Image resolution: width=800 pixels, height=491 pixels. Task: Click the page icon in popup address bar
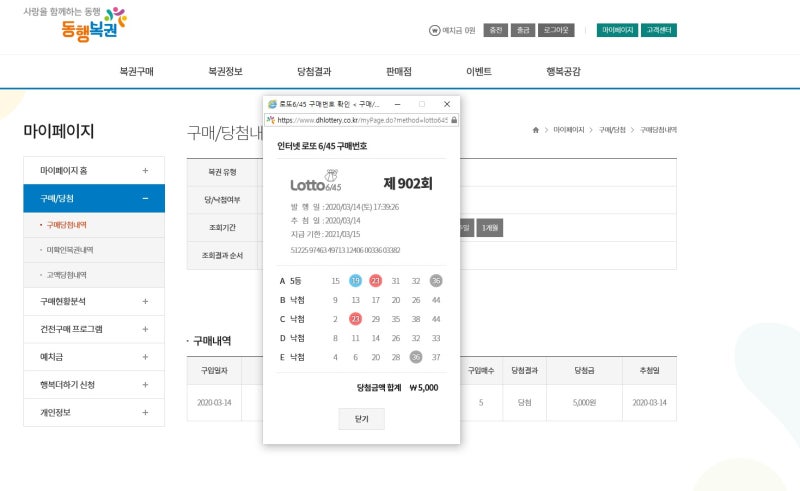[271, 120]
